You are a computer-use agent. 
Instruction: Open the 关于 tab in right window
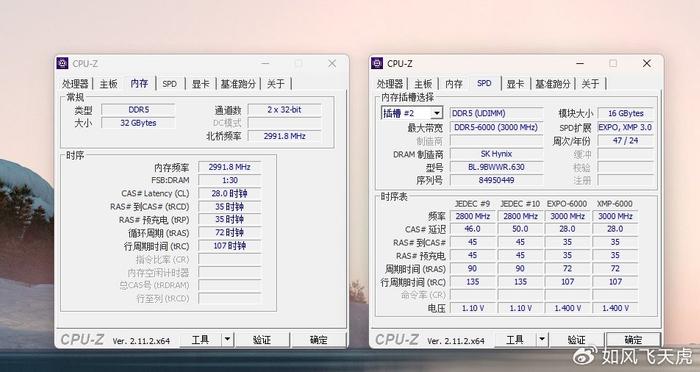590,84
